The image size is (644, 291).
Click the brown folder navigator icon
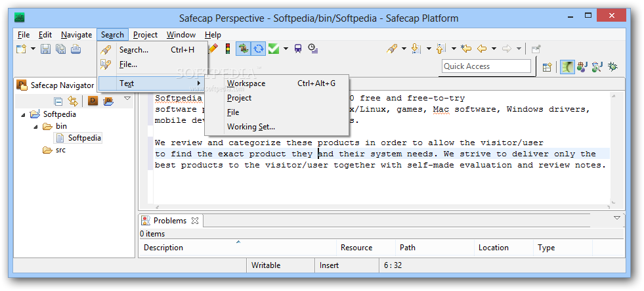click(x=108, y=101)
